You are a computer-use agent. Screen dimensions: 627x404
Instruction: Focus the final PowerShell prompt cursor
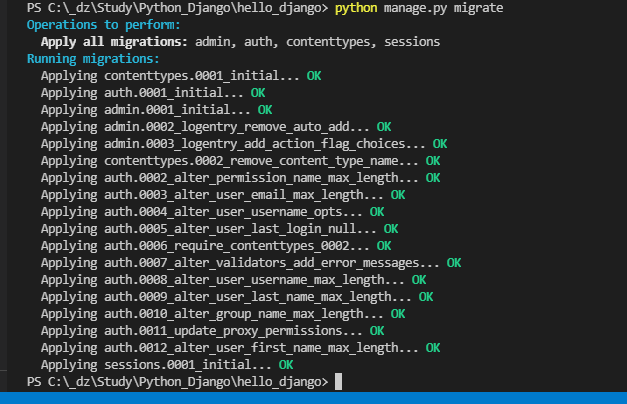[338, 382]
